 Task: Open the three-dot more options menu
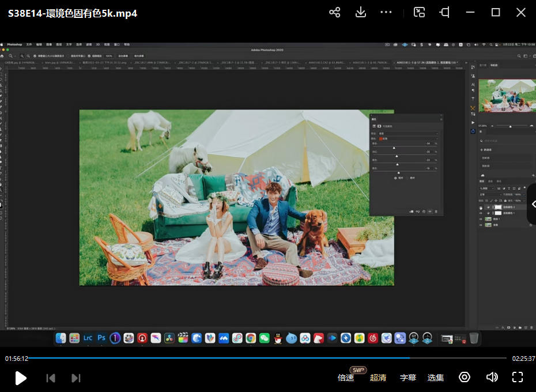coord(386,13)
